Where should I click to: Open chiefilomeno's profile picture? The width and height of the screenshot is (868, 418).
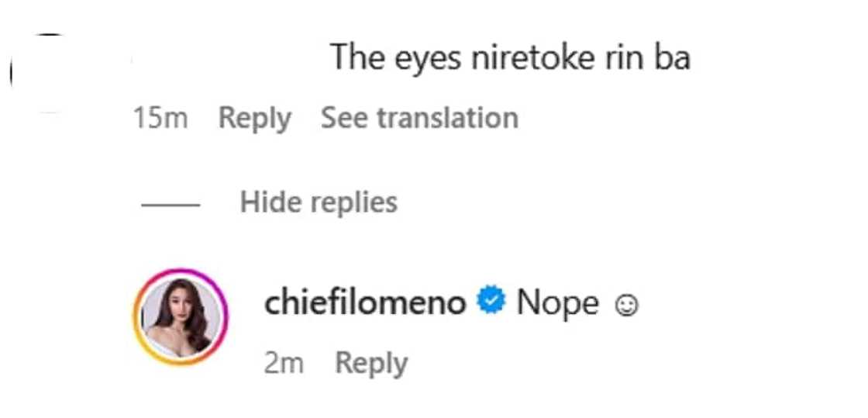click(x=182, y=316)
